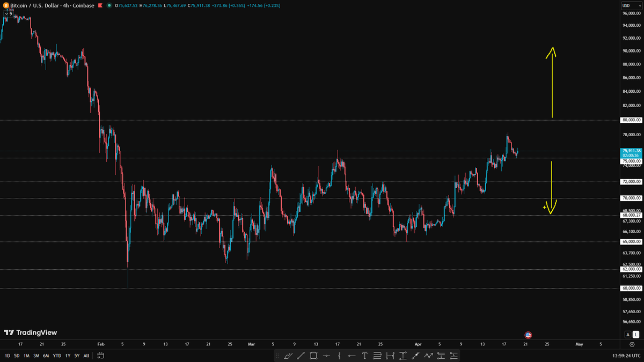
Task: Click the green data status dot indicator
Action: [109, 6]
